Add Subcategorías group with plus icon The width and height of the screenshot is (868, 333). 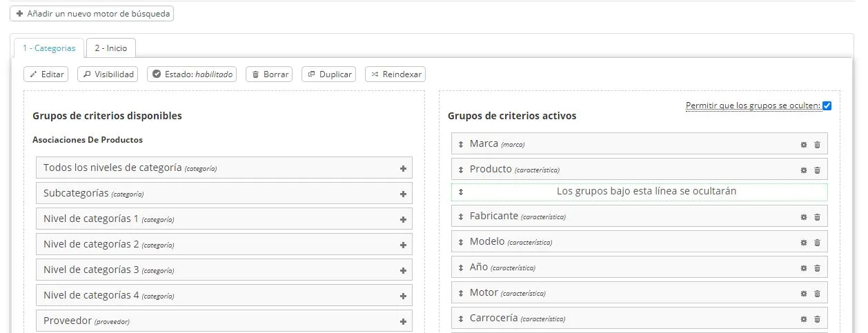(403, 194)
